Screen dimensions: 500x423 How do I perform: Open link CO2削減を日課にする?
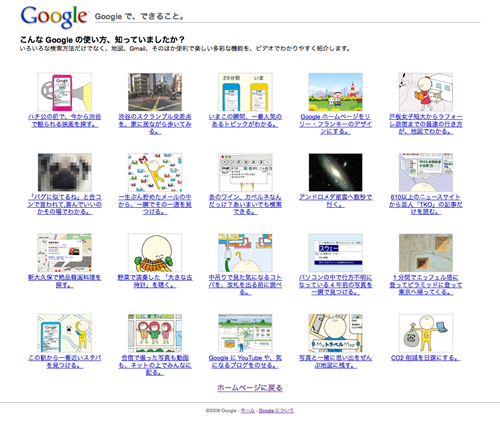click(426, 358)
